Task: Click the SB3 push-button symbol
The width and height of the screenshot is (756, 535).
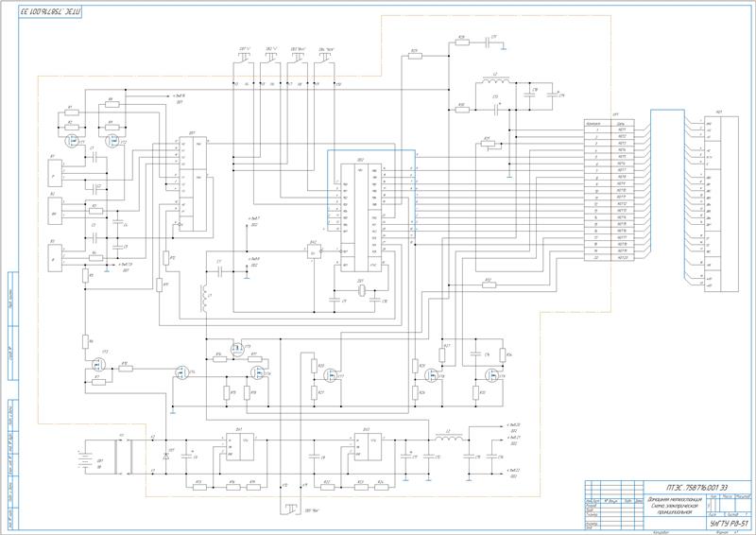Action: tap(299, 59)
